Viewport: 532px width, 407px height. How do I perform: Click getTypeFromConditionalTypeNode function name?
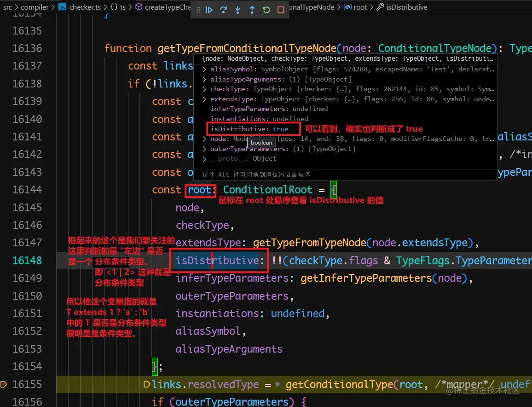(x=247, y=48)
